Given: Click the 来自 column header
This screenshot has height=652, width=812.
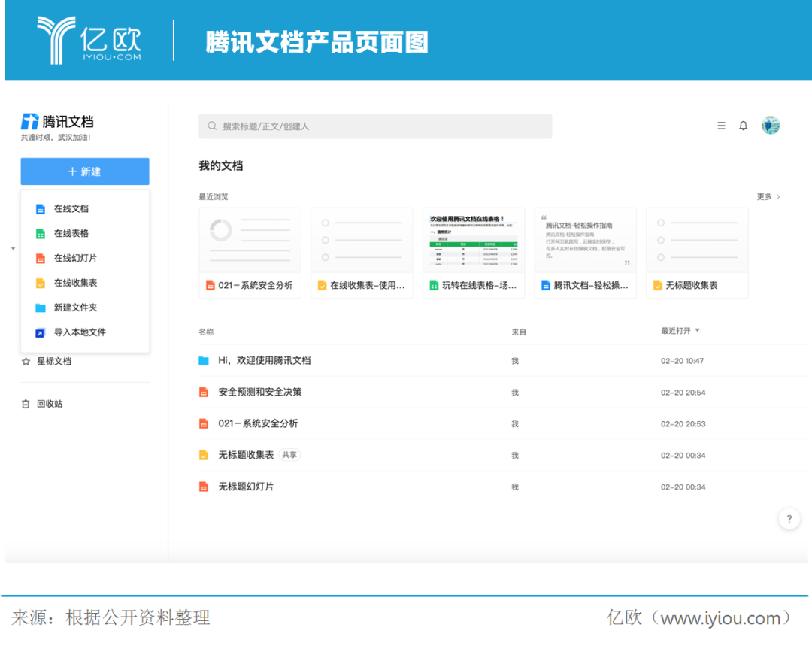Looking at the screenshot, I should tap(519, 332).
